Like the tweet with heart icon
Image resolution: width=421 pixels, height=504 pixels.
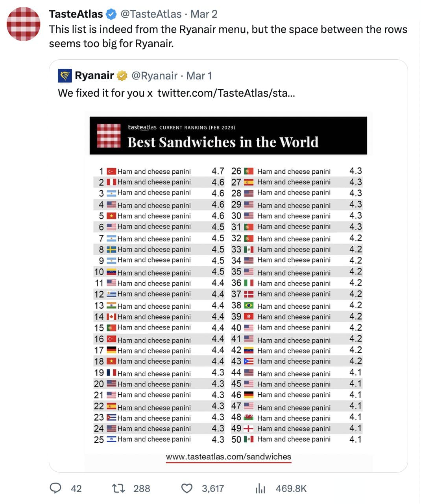[x=186, y=488]
